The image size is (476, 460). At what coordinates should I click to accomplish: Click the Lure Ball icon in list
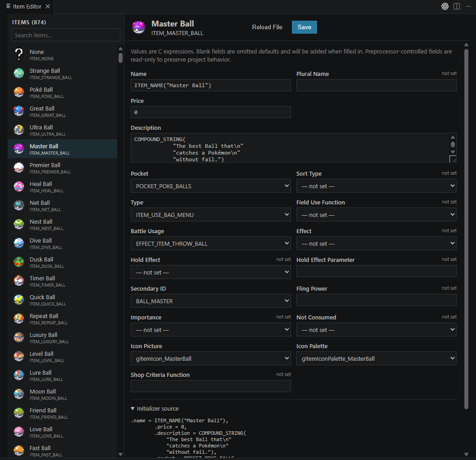(19, 375)
